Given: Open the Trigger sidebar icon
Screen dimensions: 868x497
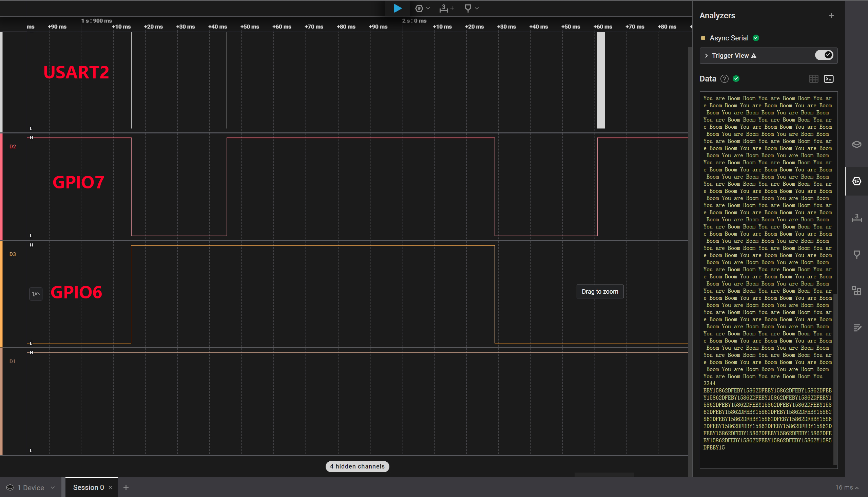Looking at the screenshot, I should click(856, 254).
